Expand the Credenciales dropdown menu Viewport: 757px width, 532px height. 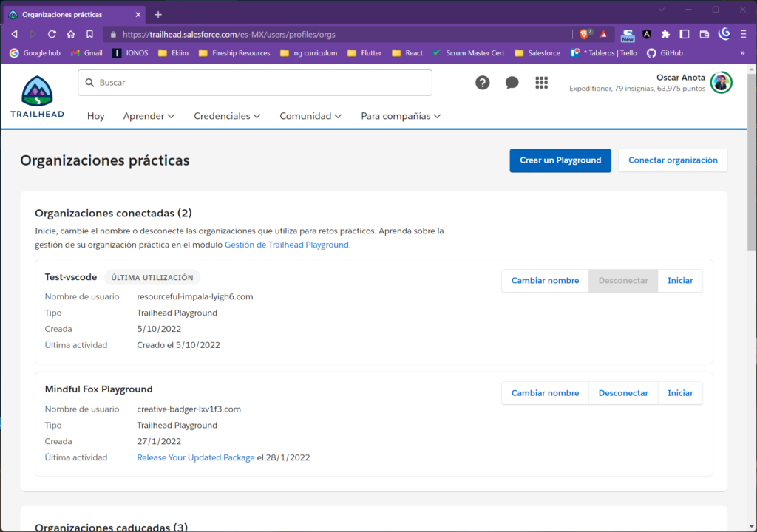point(227,116)
